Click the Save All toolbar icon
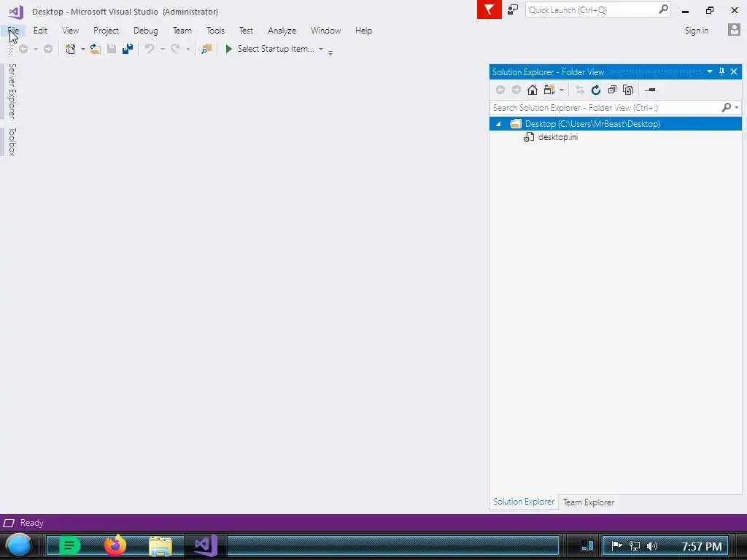This screenshot has height=560, width=747. click(x=127, y=49)
